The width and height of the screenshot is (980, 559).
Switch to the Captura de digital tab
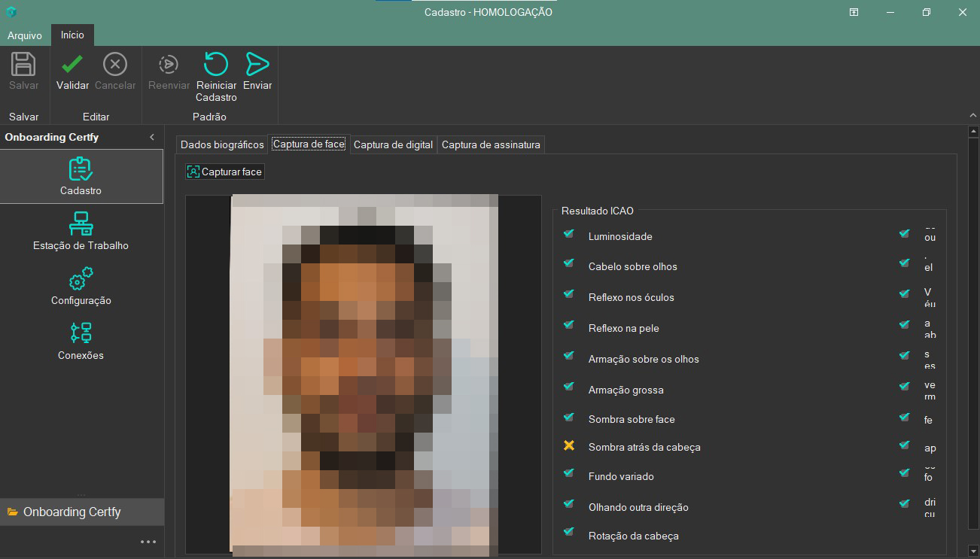tap(393, 144)
